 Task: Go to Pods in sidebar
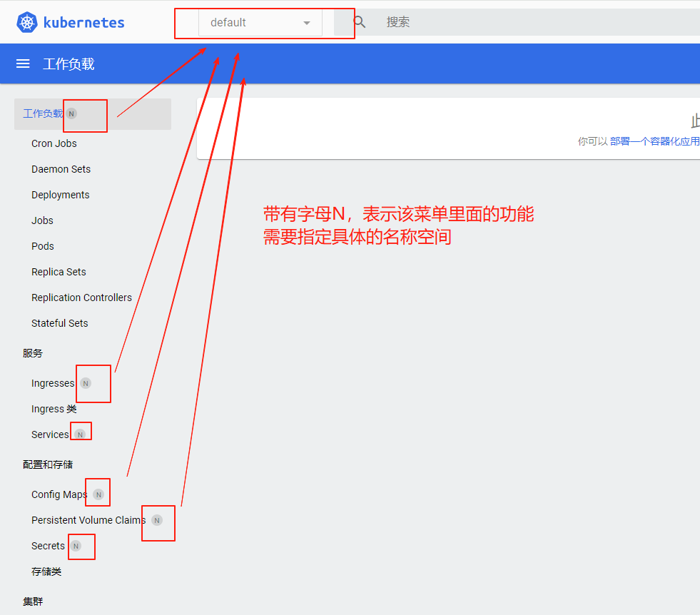tap(43, 246)
